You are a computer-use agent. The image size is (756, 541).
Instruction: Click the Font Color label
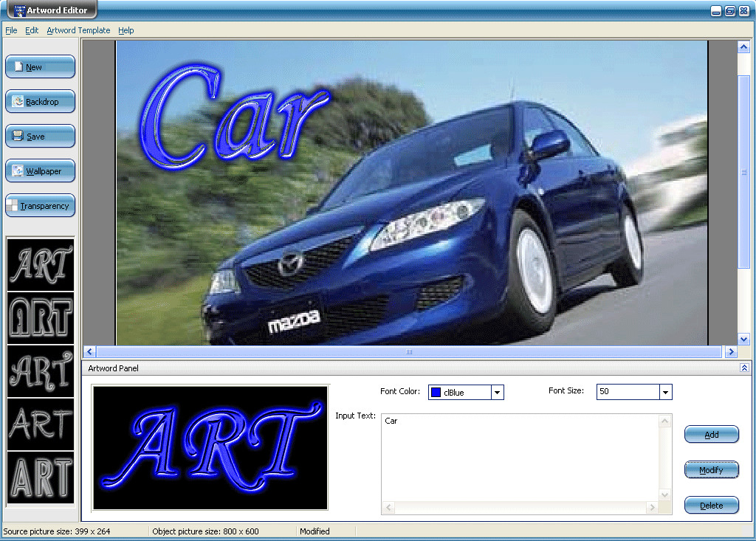tap(400, 391)
